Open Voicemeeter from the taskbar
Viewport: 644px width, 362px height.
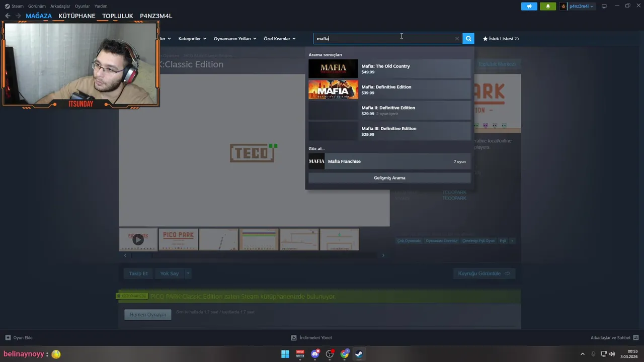coord(300,354)
